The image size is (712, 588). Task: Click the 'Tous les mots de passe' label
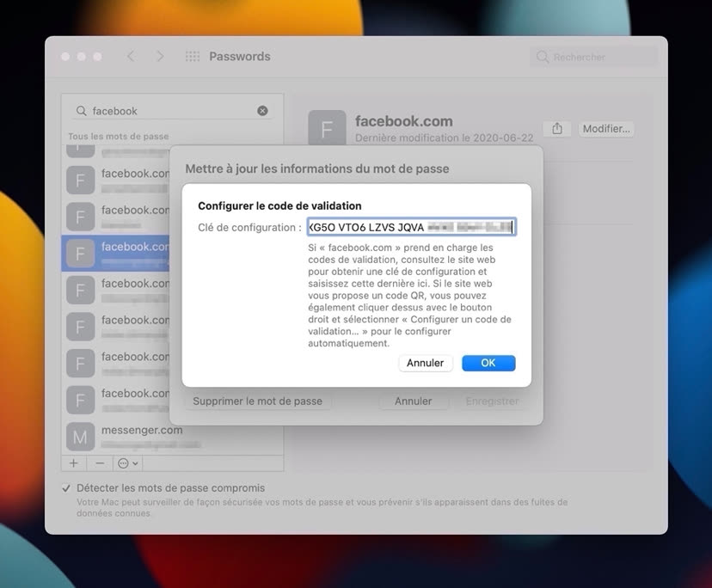pyautogui.click(x=119, y=136)
